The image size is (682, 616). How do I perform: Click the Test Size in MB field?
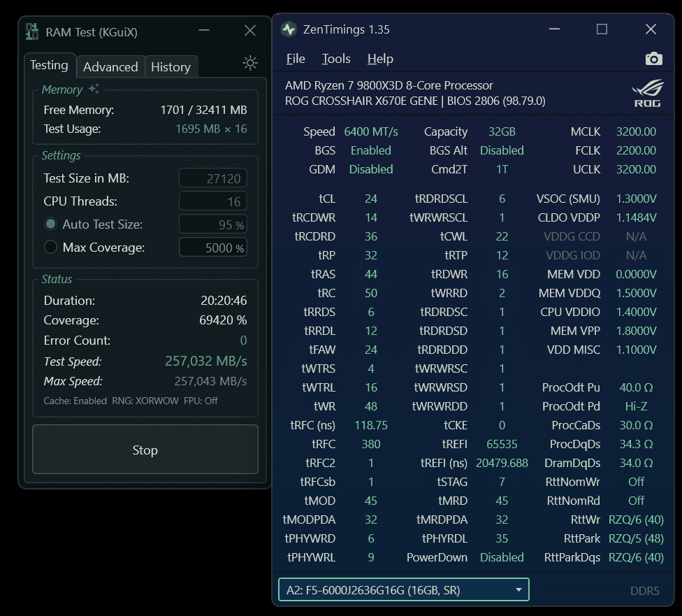click(213, 178)
